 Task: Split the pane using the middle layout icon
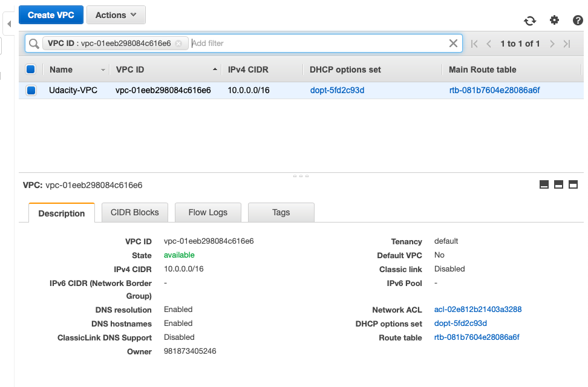(558, 184)
